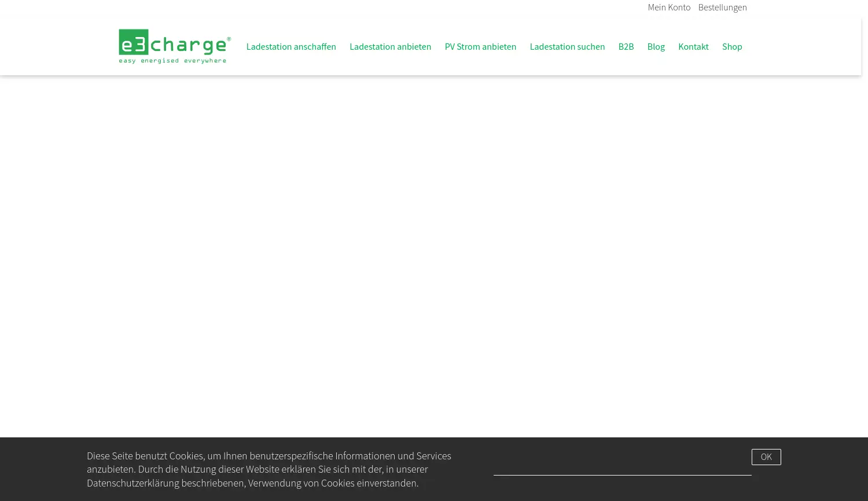Open "Ladestation anschaffen"
The image size is (868, 501).
coord(291,46)
